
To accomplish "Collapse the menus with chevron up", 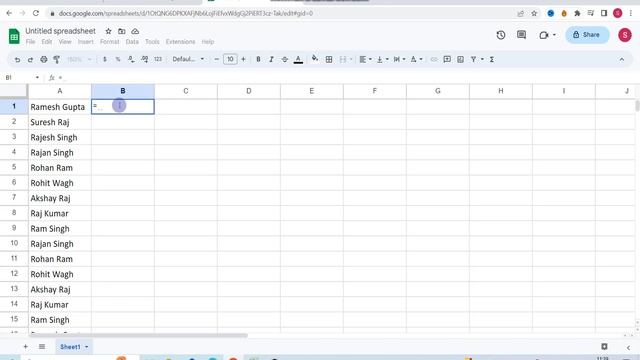I will 622,60.
